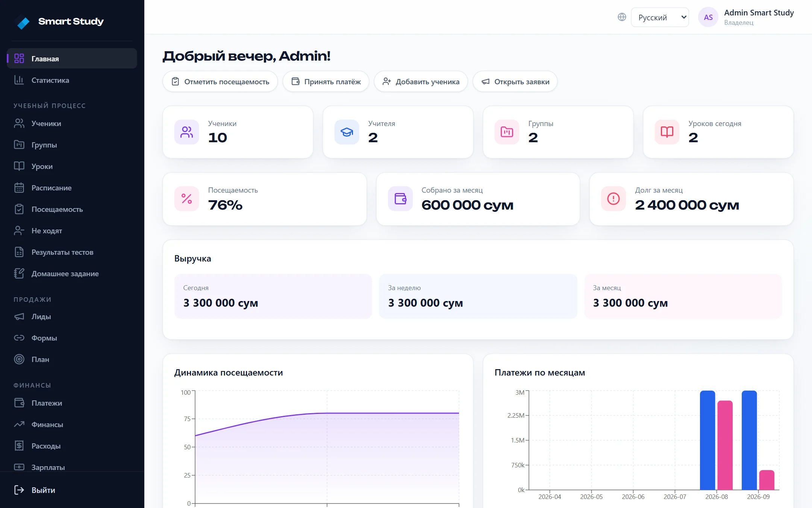Click the Сегодня revenue tile
This screenshot has width=812, height=508.
click(x=273, y=297)
